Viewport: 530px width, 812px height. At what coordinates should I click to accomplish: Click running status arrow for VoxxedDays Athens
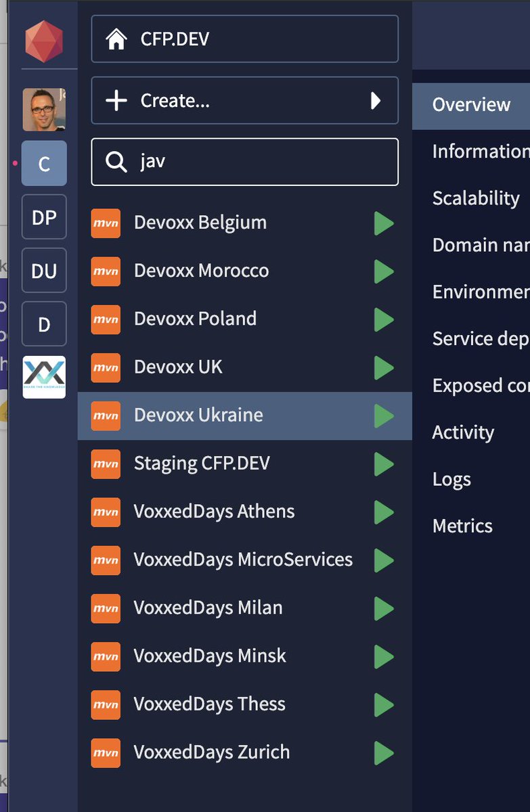click(x=384, y=512)
